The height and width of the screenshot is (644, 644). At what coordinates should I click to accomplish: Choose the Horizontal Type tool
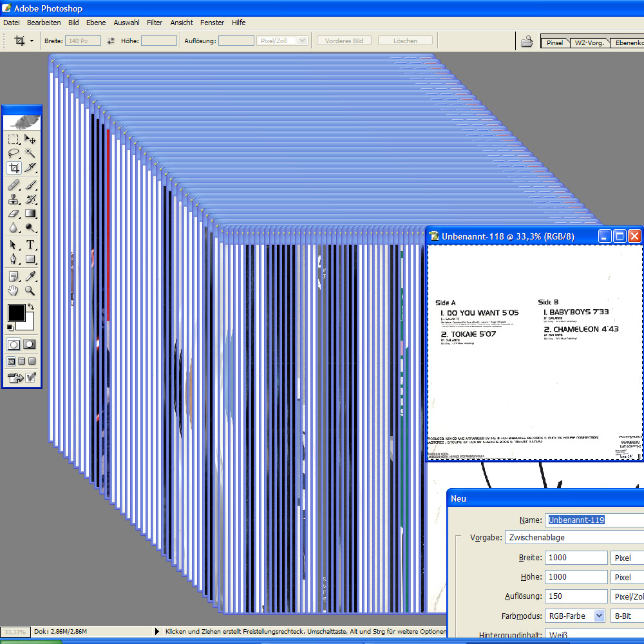30,245
